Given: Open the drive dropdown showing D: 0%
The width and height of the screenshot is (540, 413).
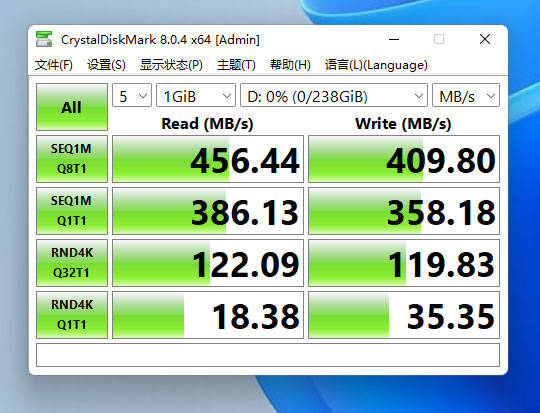Looking at the screenshot, I should click(x=334, y=95).
